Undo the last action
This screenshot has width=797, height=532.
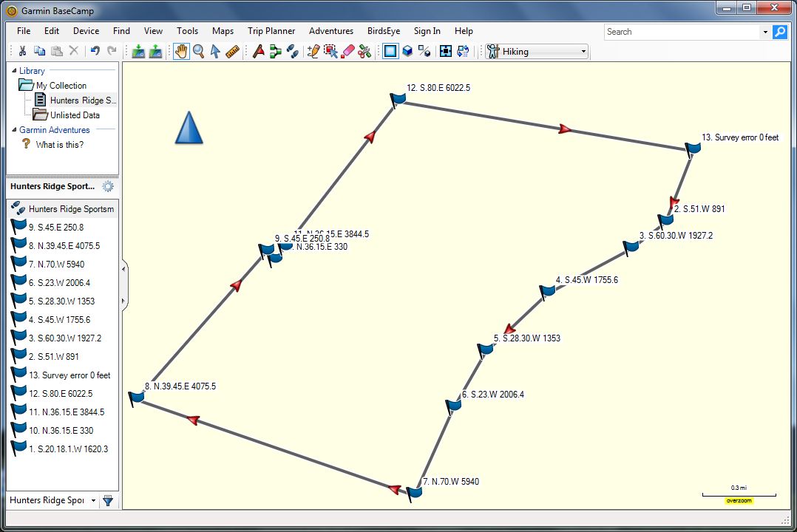pyautogui.click(x=95, y=51)
